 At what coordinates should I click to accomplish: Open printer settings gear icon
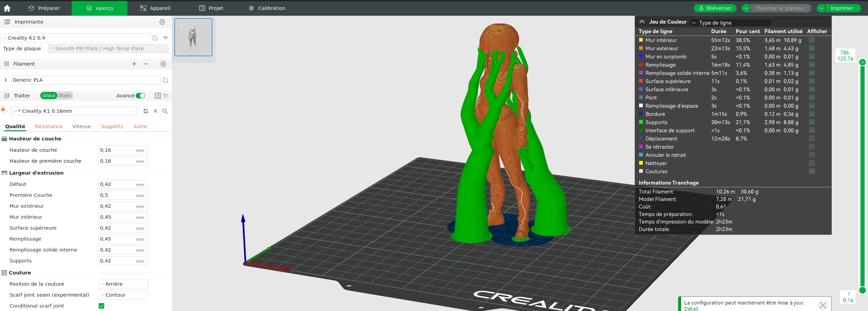(x=162, y=22)
